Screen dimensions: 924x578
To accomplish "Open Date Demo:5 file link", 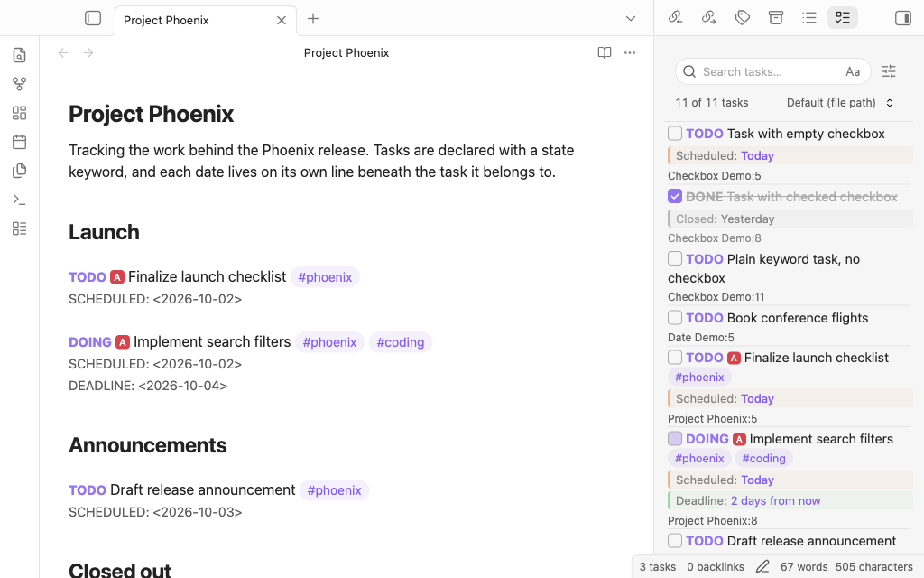I will pos(700,338).
